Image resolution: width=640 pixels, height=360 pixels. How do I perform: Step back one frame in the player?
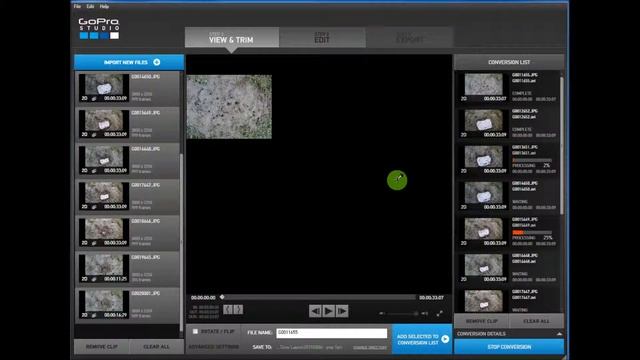[315, 311]
